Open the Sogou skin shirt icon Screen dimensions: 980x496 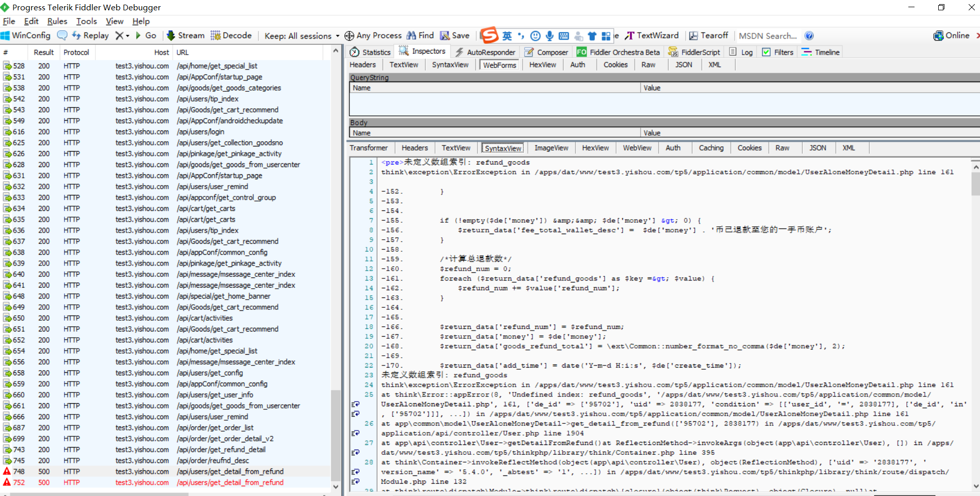[592, 36]
